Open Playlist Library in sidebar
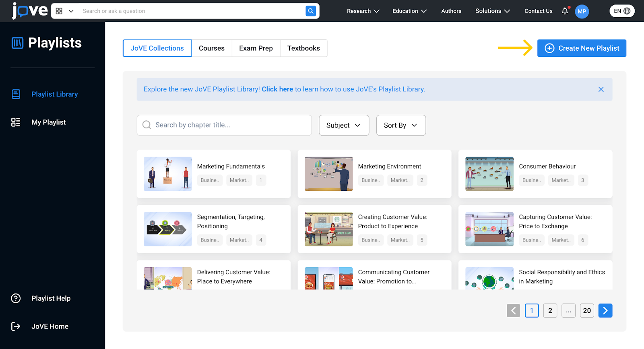Screen dimensions: 644x349 [x=55, y=94]
